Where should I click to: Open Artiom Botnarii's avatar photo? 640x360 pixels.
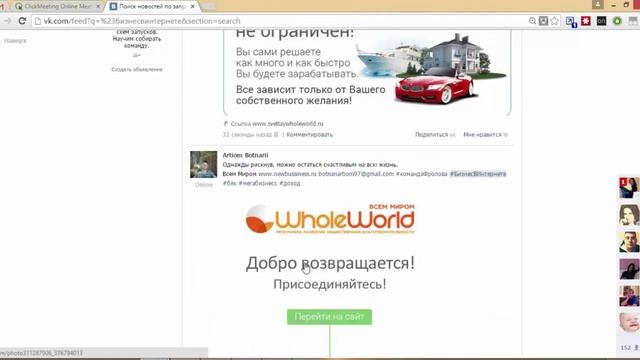[x=203, y=164]
